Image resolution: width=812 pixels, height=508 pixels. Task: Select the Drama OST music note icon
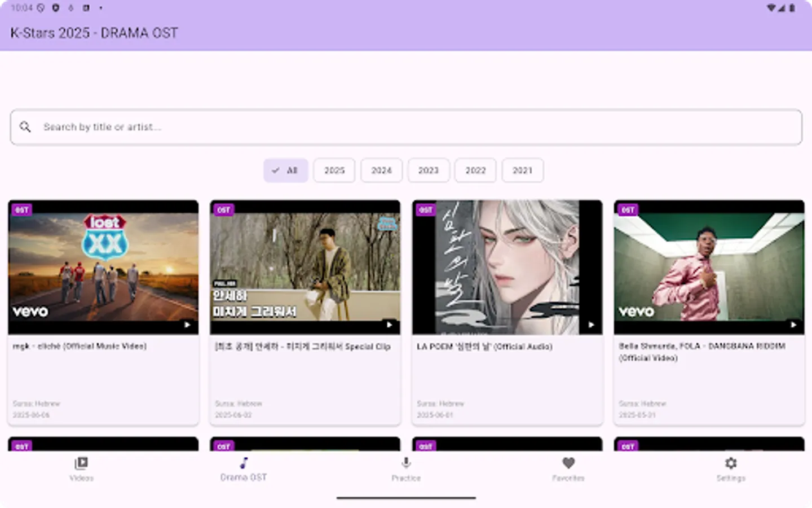(x=244, y=464)
